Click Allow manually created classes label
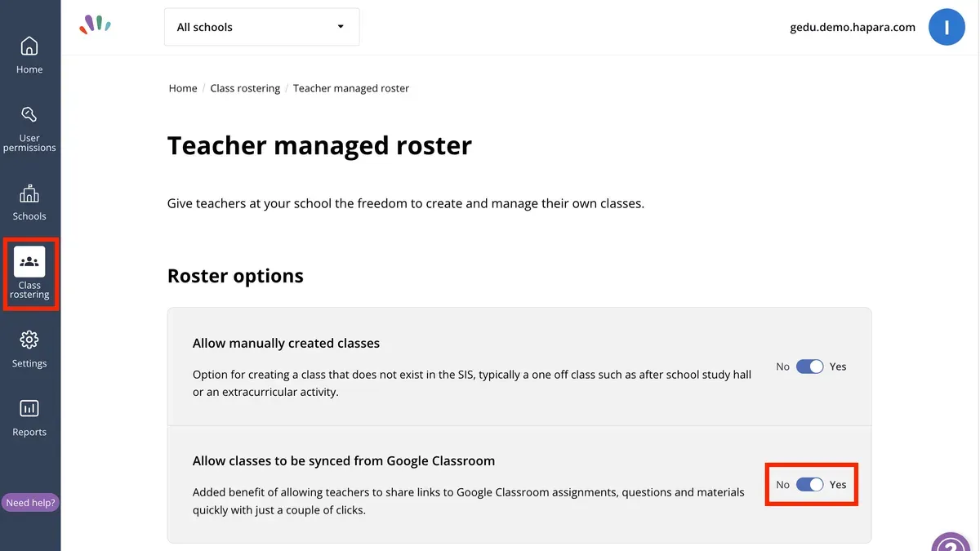 [x=286, y=343]
